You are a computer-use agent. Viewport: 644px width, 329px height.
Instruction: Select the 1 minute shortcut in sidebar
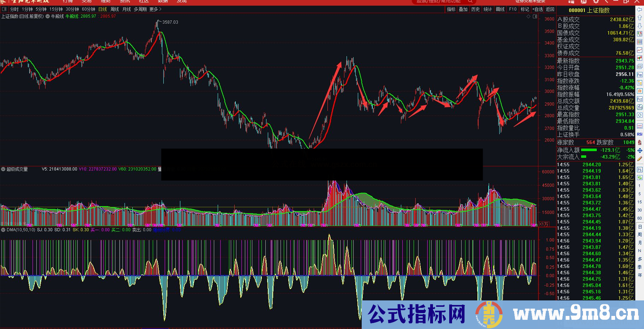(640, 186)
